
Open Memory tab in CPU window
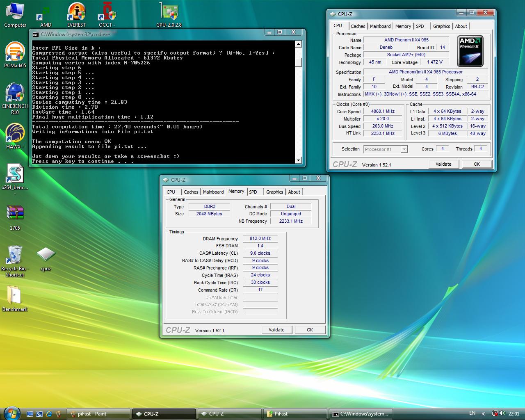pyautogui.click(x=403, y=26)
